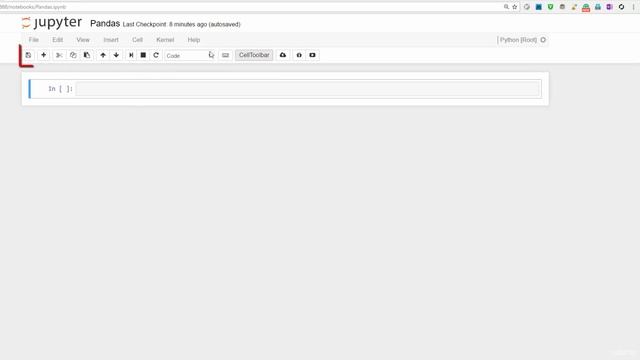
Task: Insert a cell below with plus icon
Action: (x=44, y=55)
